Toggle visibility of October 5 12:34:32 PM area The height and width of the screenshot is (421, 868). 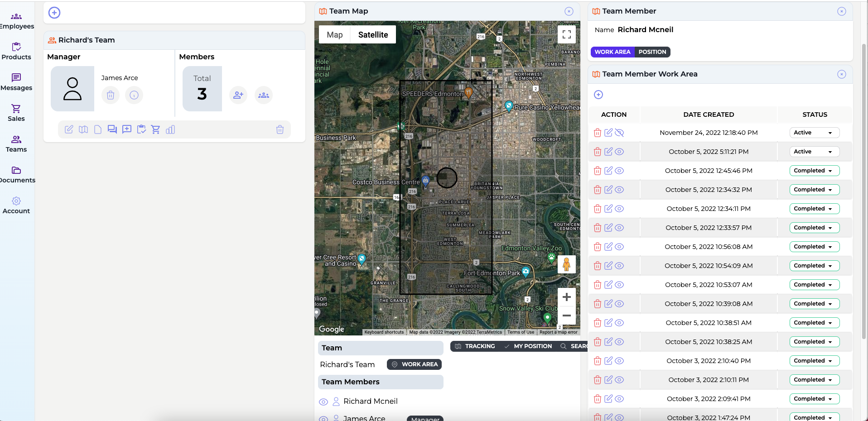click(619, 190)
